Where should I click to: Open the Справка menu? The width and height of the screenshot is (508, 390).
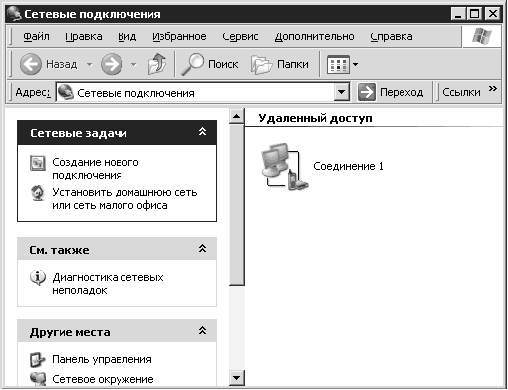391,36
